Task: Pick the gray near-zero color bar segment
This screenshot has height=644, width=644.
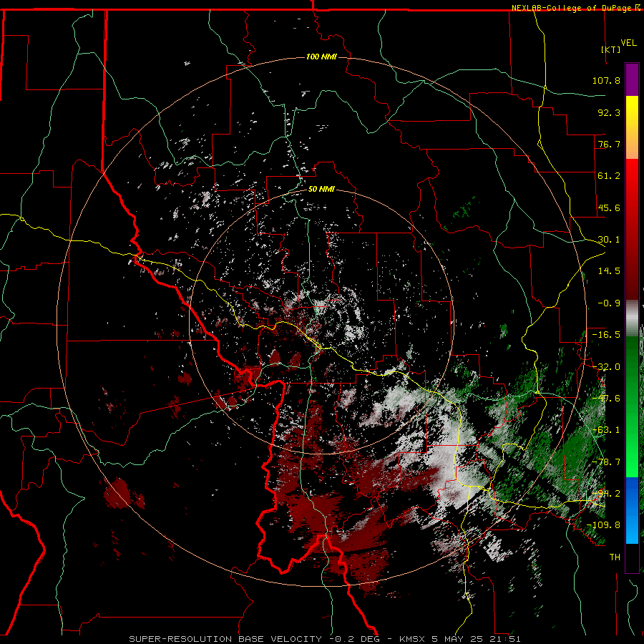Action: point(632,318)
